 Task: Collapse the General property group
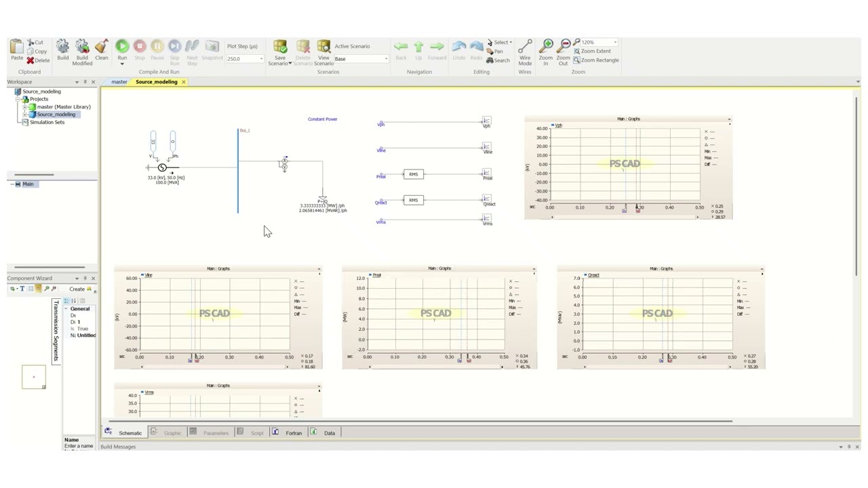tap(66, 309)
